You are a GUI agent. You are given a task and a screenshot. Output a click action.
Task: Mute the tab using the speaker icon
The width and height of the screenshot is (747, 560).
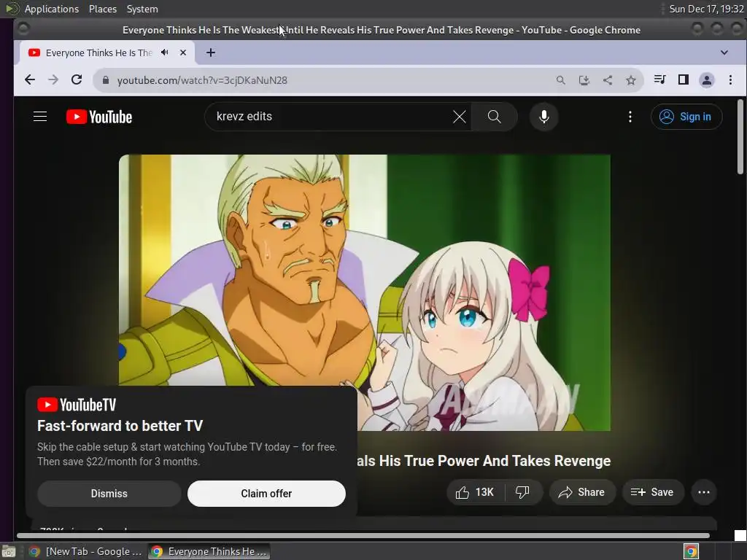pyautogui.click(x=164, y=52)
